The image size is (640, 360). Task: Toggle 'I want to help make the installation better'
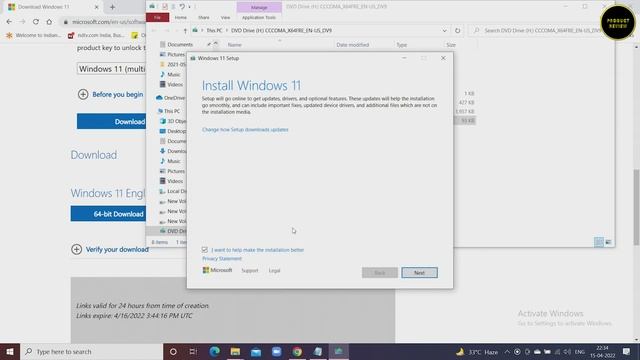204,250
